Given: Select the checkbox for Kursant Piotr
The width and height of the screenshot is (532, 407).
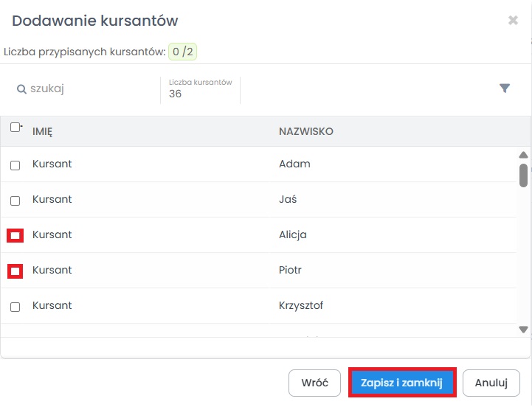Looking at the screenshot, I should 15,271.
